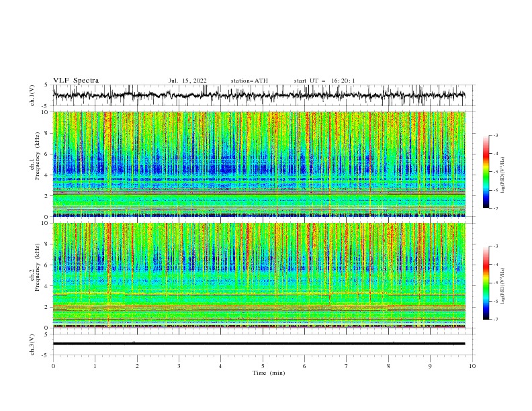Click the "start UT = 16:20:1" header text

[x=324, y=81]
